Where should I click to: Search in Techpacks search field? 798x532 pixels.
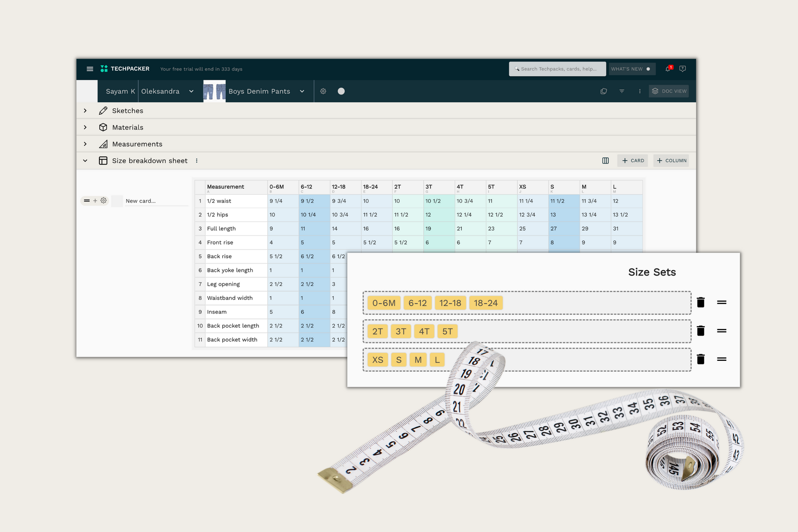point(558,69)
